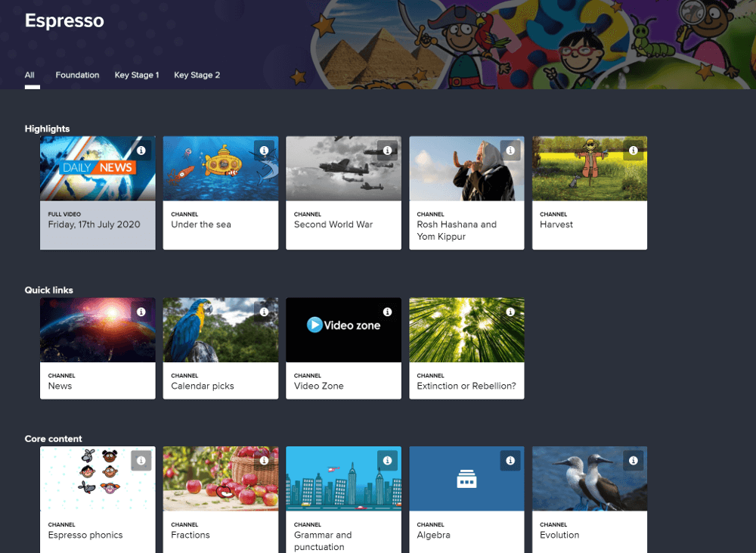Click the Highlights section heading
This screenshot has height=553, width=756.
tap(47, 129)
